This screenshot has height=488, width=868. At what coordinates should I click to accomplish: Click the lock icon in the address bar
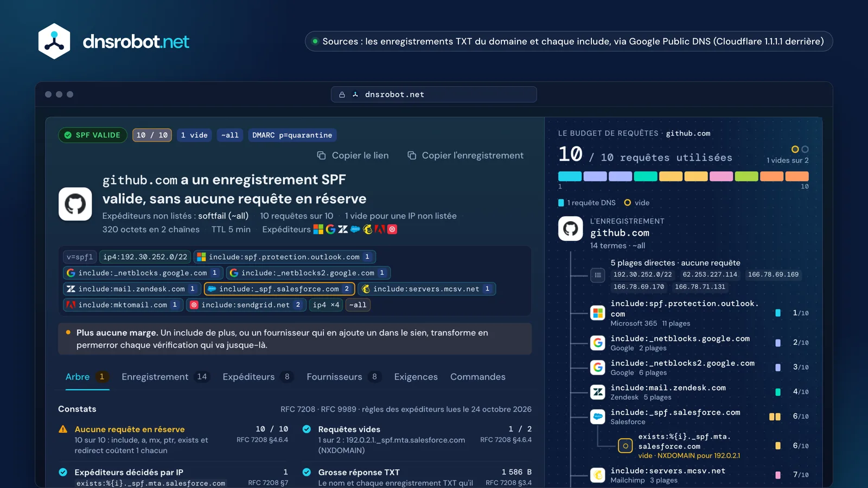click(x=342, y=94)
